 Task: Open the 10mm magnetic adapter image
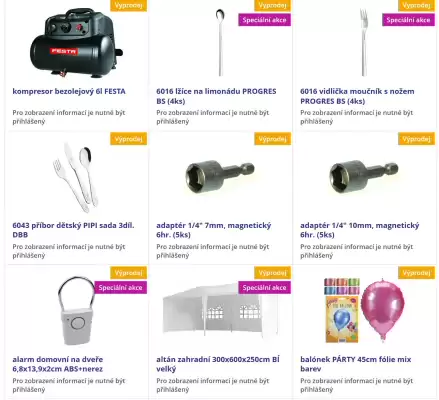[x=364, y=177]
